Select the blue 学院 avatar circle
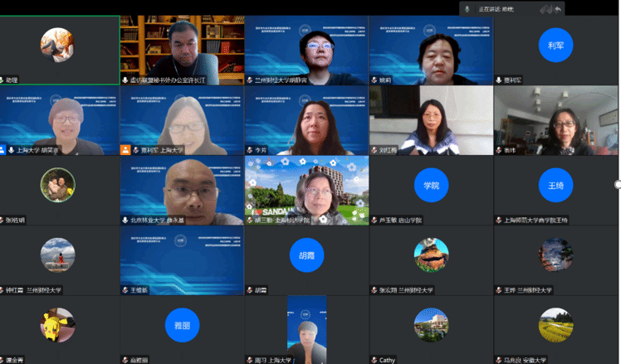621x364 pixels. [x=431, y=185]
